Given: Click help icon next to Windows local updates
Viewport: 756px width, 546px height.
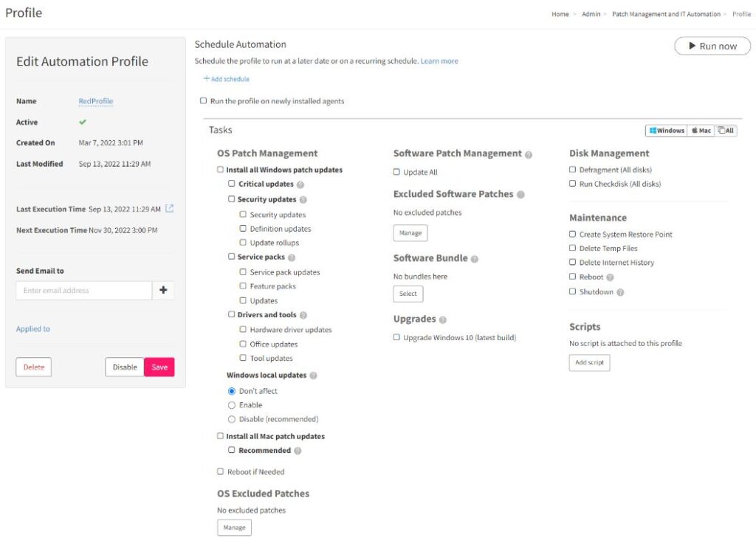Looking at the screenshot, I should coord(314,376).
